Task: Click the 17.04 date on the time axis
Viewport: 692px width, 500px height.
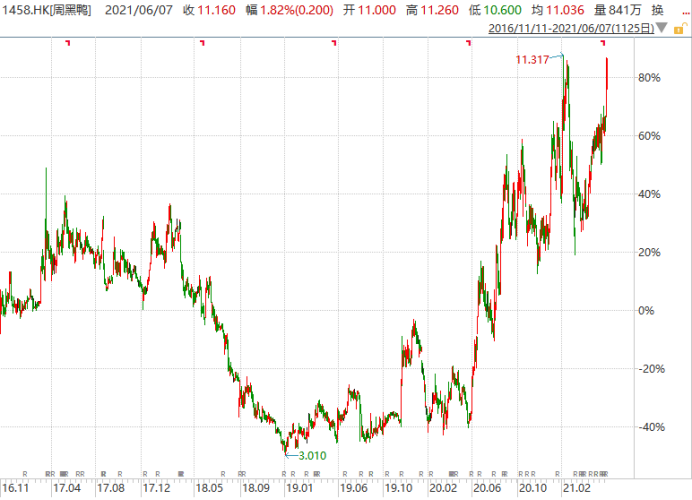Action: pyautogui.click(x=67, y=488)
